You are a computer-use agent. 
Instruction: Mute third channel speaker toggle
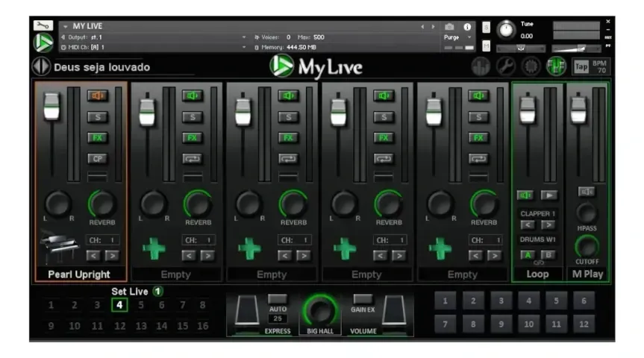[x=288, y=96]
